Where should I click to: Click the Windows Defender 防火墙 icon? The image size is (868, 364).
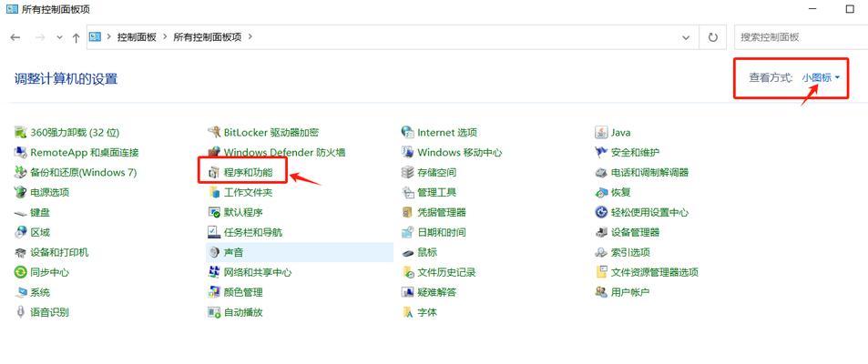point(214,153)
